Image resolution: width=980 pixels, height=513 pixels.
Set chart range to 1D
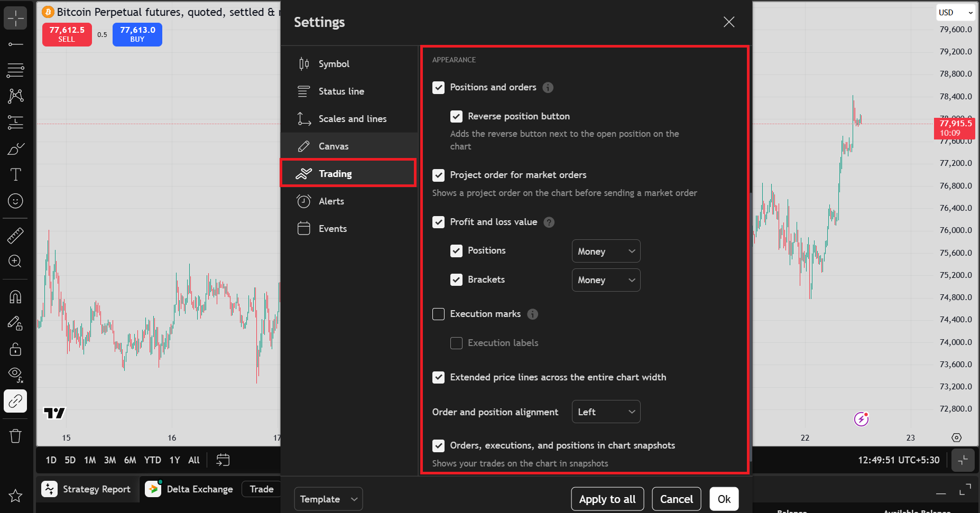(x=51, y=460)
